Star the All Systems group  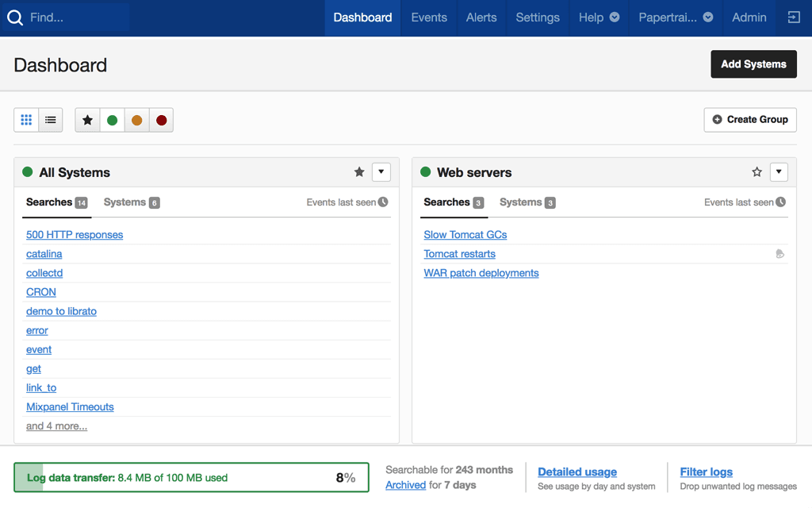click(359, 171)
